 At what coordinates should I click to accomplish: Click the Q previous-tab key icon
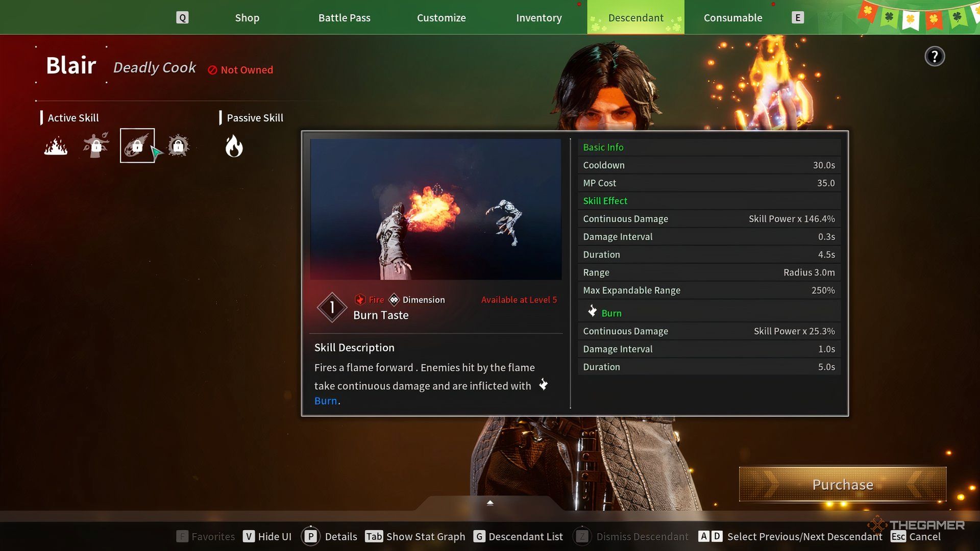[x=182, y=18]
